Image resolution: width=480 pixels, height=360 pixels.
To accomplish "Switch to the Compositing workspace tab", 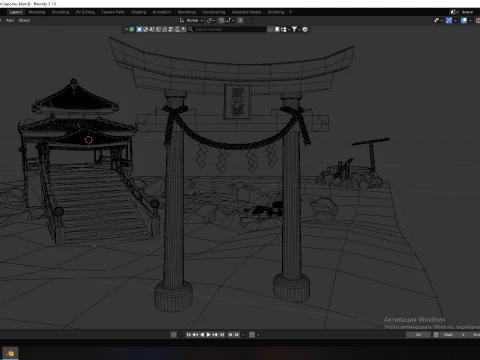I will click(213, 12).
